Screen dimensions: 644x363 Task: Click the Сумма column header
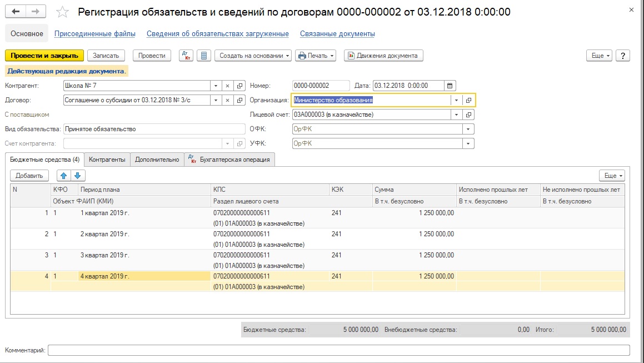[x=414, y=190]
